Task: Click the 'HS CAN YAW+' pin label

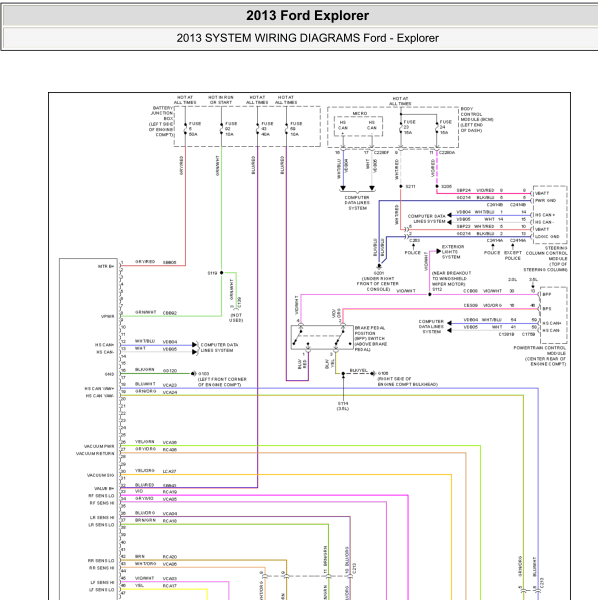Action: [99, 388]
